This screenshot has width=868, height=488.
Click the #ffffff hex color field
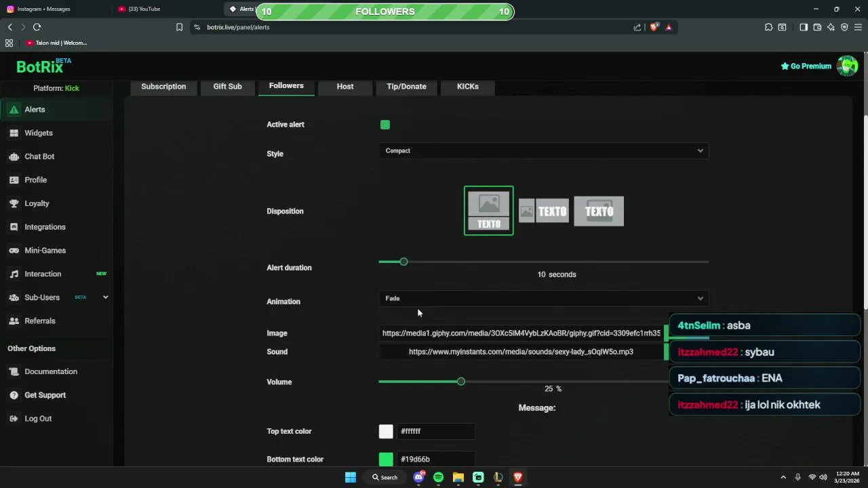click(x=436, y=431)
